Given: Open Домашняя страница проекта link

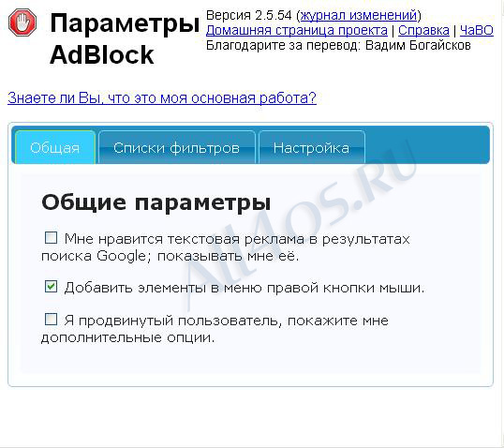Looking at the screenshot, I should pos(297,31).
